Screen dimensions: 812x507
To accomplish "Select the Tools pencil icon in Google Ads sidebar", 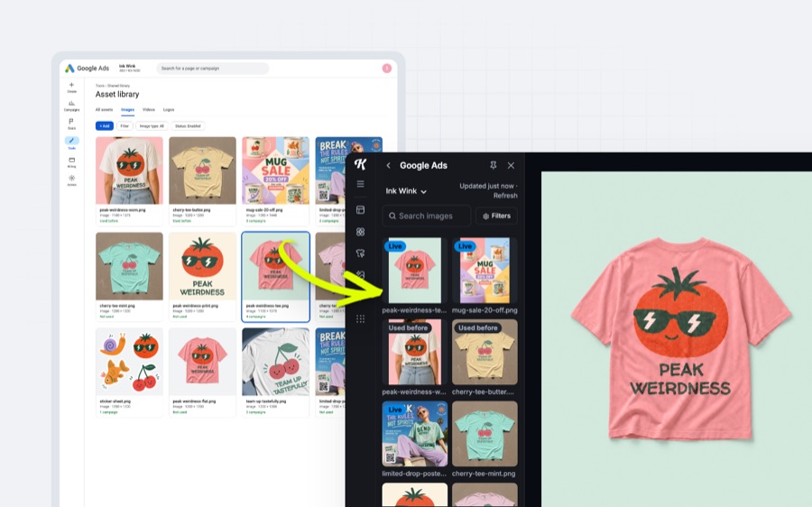I will coord(71,141).
